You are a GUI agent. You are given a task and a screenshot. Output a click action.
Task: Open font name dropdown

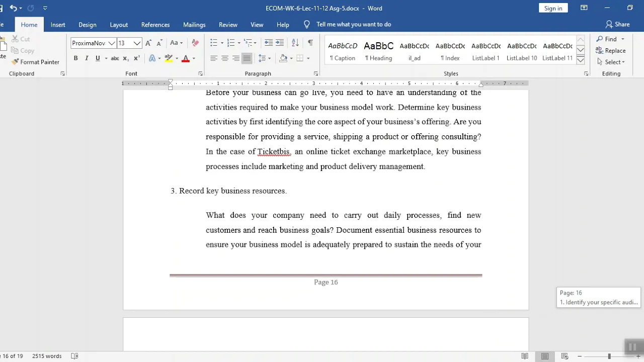click(x=112, y=43)
